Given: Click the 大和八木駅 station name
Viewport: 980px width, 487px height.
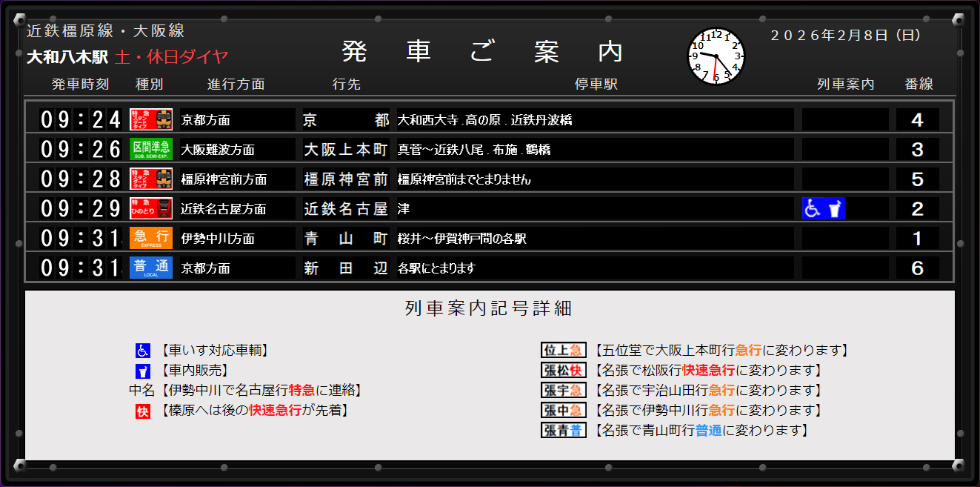Looking at the screenshot, I should tap(67, 57).
